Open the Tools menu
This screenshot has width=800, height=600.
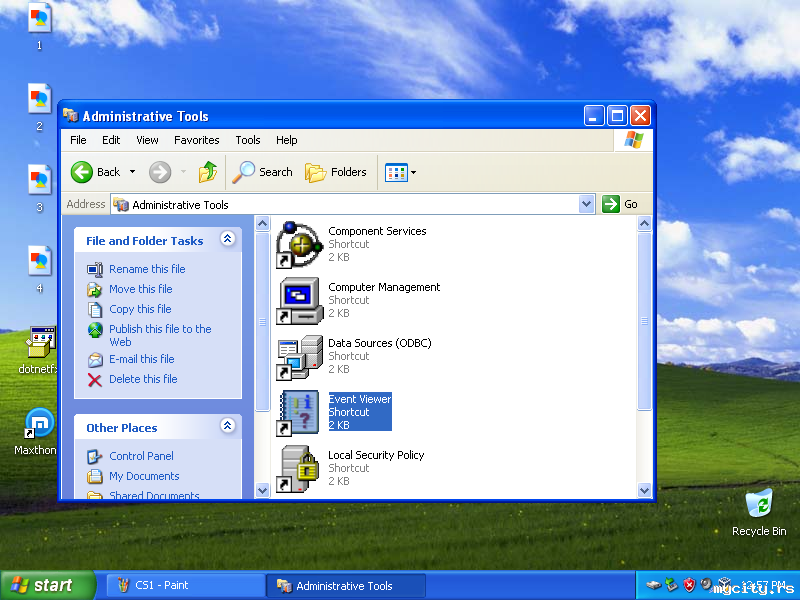tap(247, 140)
